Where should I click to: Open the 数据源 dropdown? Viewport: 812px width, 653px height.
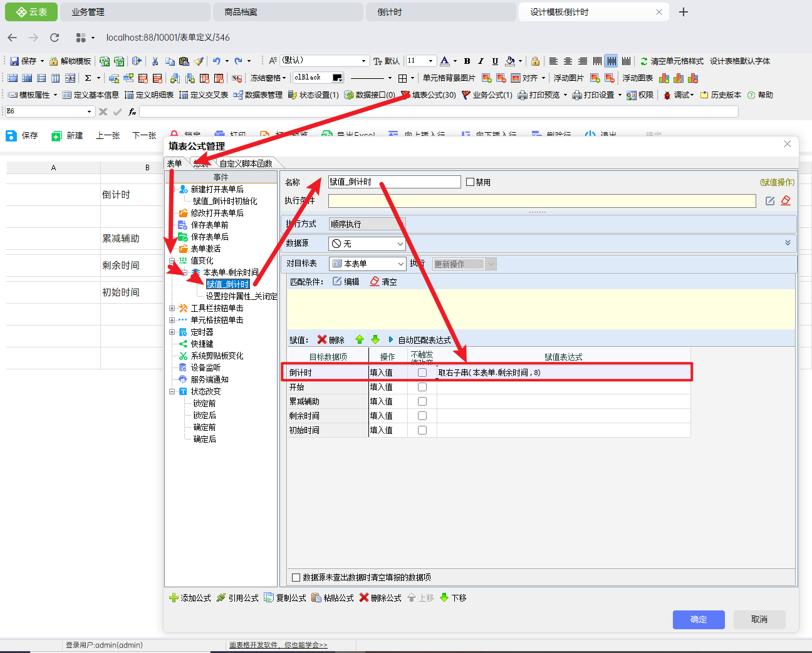(x=400, y=244)
